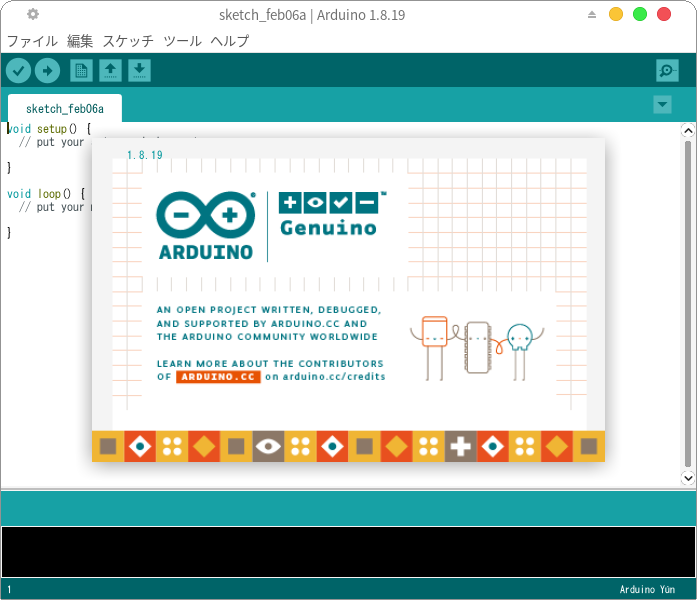
Task: Click the Verify checkmark button
Action: (18, 70)
